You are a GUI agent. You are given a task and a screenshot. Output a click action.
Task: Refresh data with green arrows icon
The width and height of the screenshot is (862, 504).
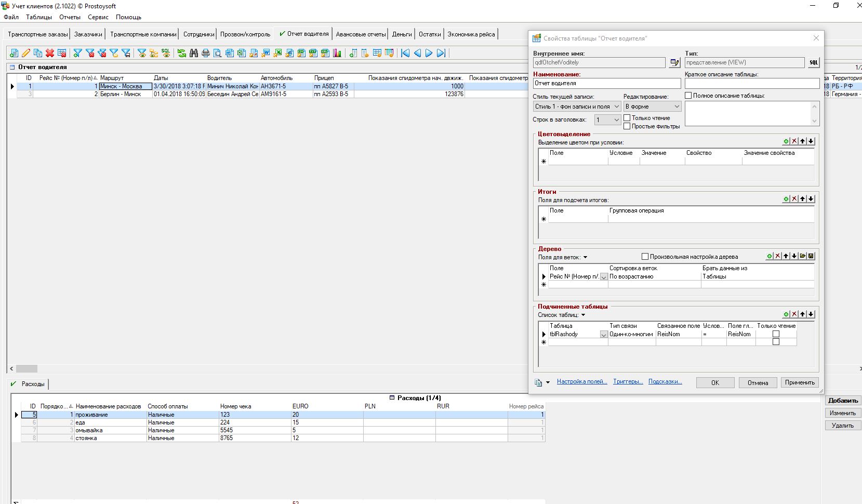(182, 53)
